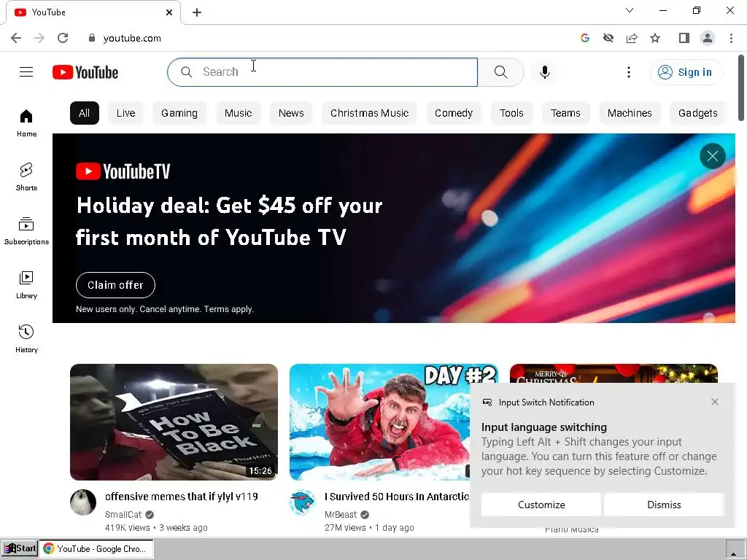Click the page vertical scrollbar

click(741, 88)
